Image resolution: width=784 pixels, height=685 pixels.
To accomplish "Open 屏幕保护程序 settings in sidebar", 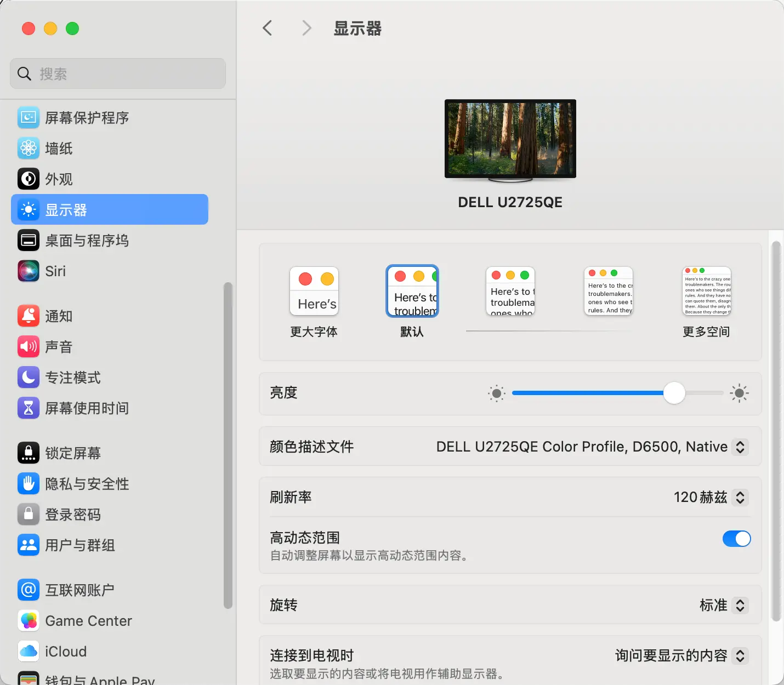I will [110, 117].
